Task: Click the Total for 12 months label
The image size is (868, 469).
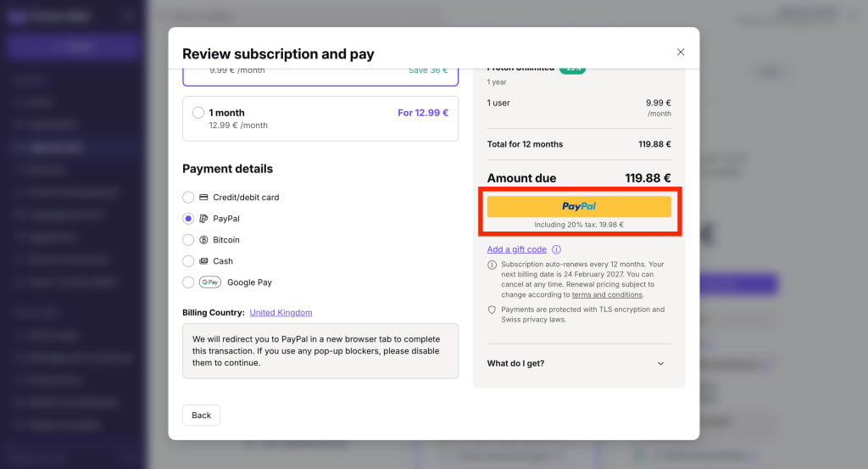Action: 525,144
